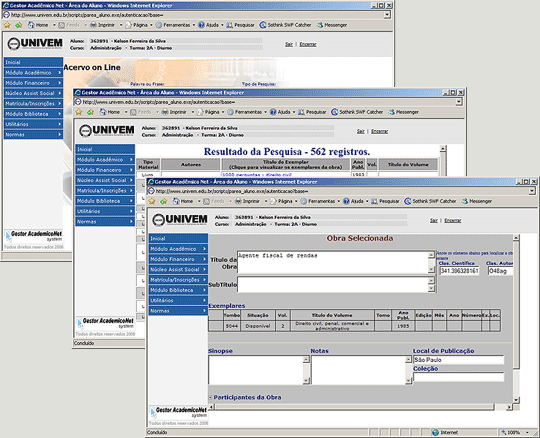
Task: Open Imprimir dropdown arrow in front window
Action: (x=266, y=201)
